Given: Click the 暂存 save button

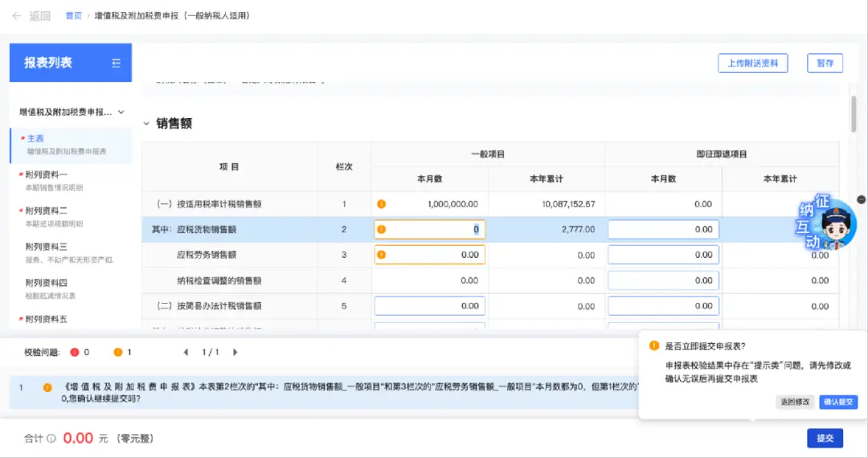Looking at the screenshot, I should [x=825, y=63].
